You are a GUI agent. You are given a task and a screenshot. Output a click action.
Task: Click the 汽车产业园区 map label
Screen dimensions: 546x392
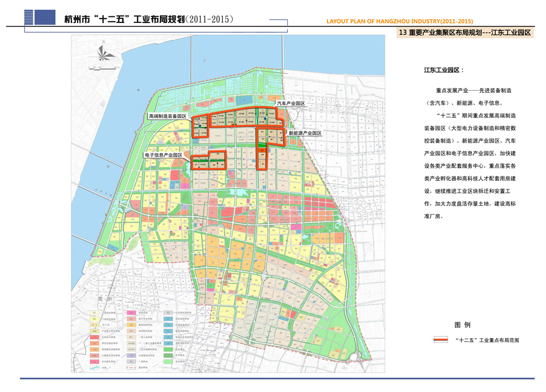[290, 103]
